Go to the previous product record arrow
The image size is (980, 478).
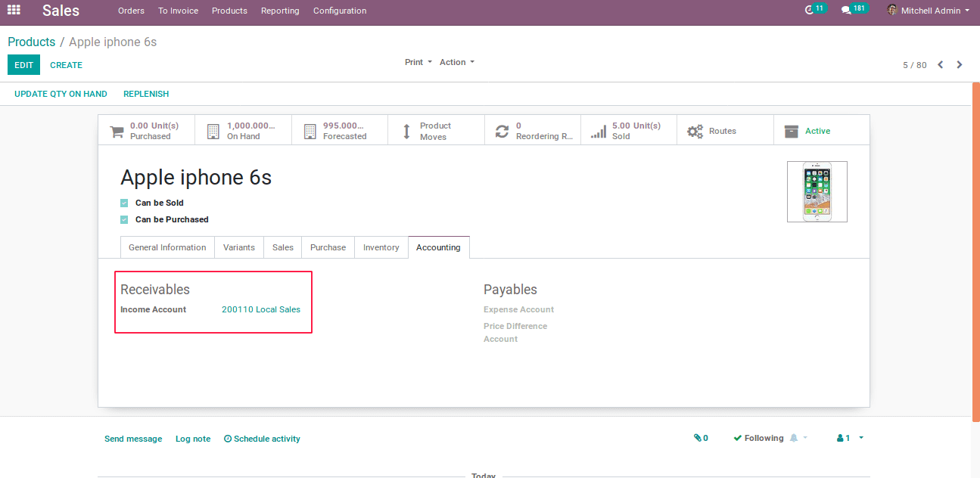pos(941,65)
